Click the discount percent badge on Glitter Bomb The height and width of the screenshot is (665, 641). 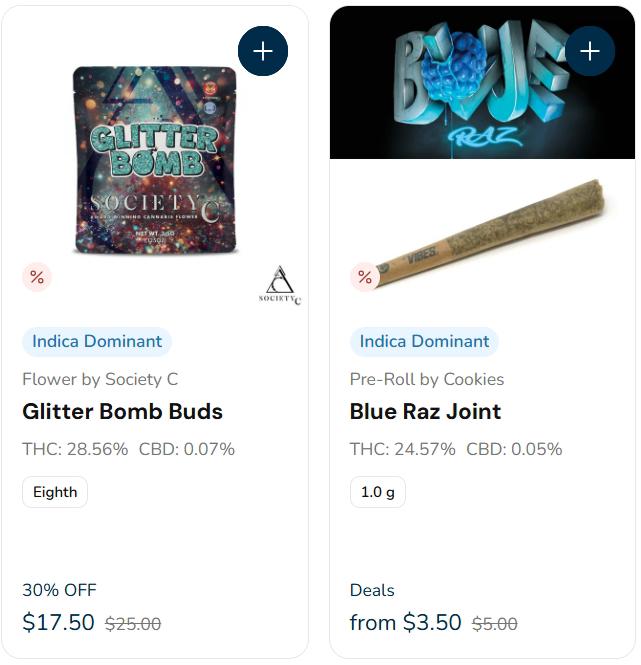click(x=37, y=277)
